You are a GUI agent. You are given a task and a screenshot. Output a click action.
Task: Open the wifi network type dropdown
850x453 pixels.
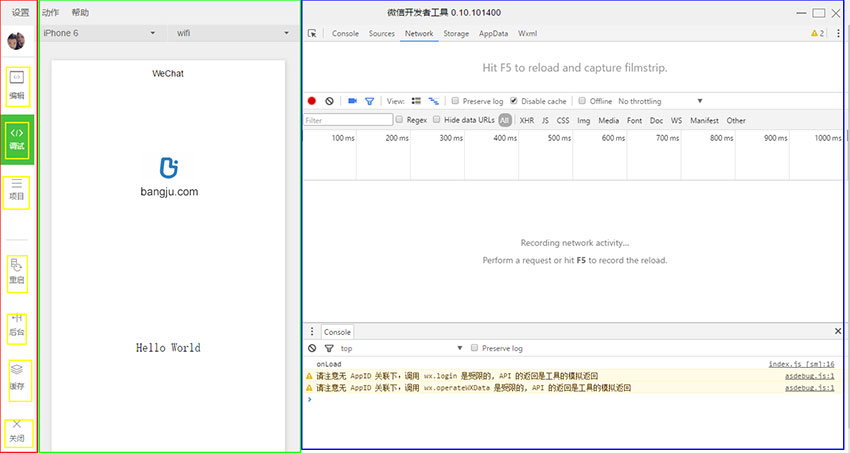(232, 33)
